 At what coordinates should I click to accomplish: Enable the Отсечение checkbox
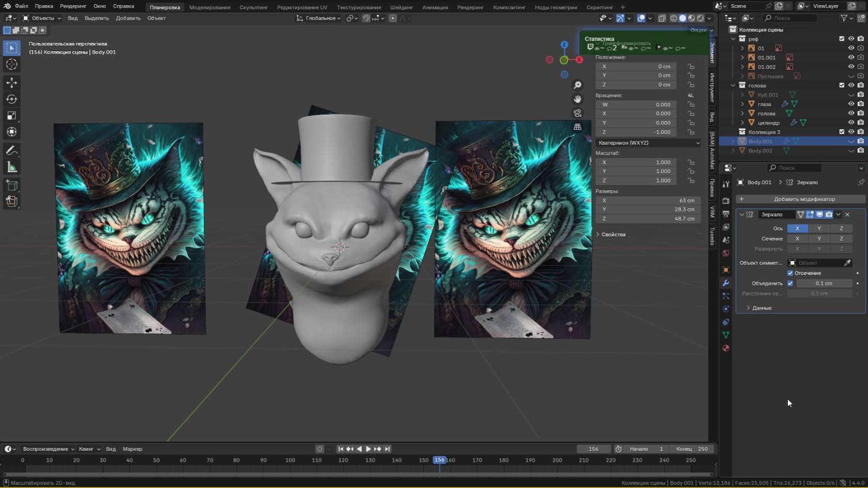(x=790, y=273)
